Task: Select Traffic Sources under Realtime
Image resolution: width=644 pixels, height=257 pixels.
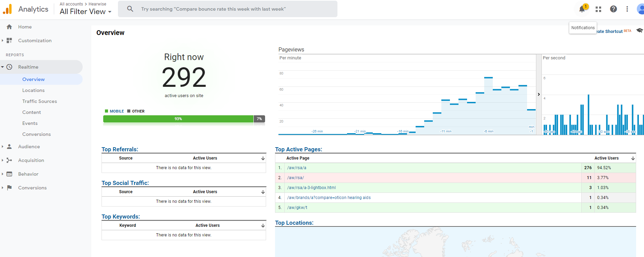Action: [39, 101]
